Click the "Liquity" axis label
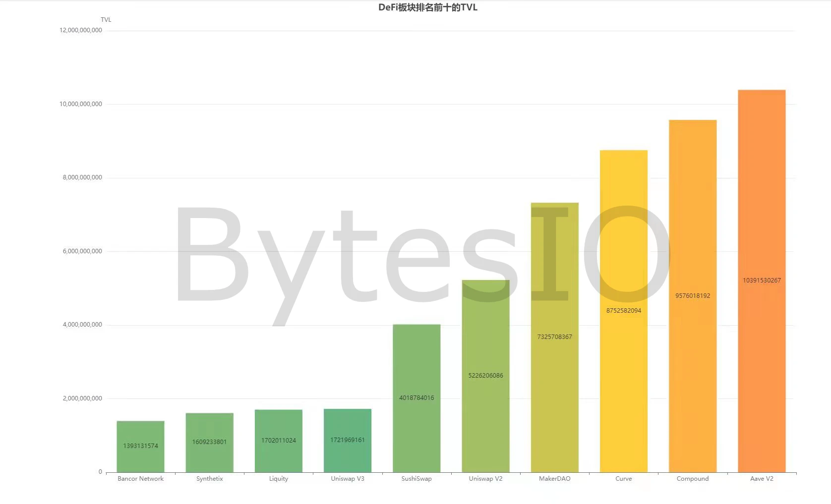The image size is (831, 504). [279, 479]
